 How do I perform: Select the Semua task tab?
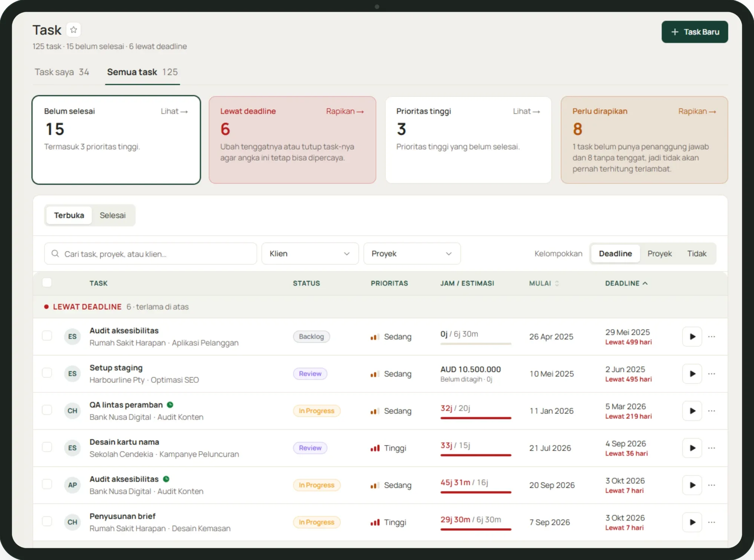tap(142, 72)
